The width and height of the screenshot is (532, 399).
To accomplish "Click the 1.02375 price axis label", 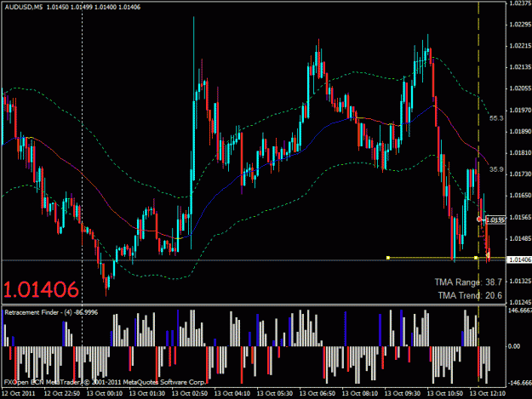I will point(520,3).
